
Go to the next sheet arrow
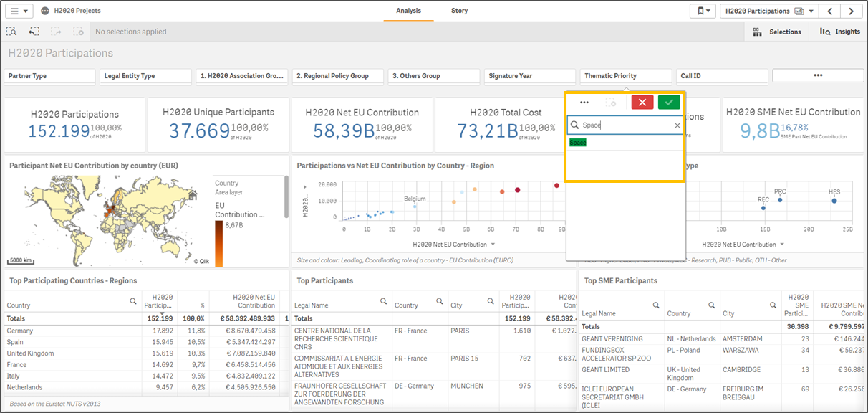point(851,11)
